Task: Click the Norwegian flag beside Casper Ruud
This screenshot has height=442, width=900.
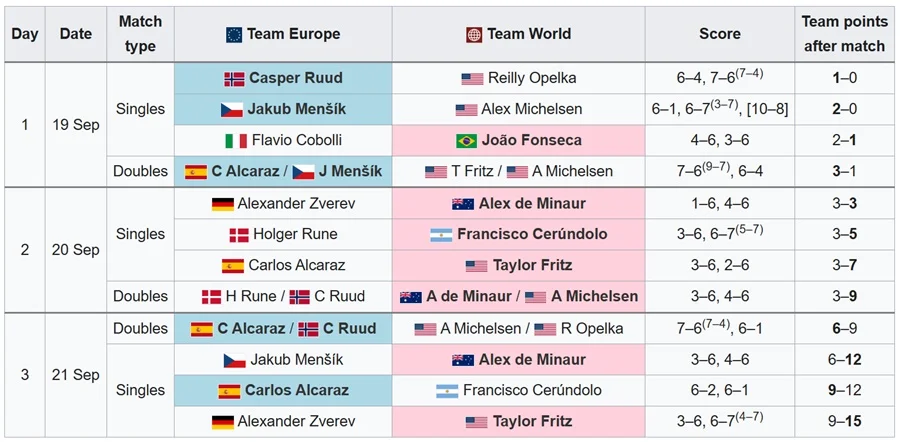Action: coord(234,78)
